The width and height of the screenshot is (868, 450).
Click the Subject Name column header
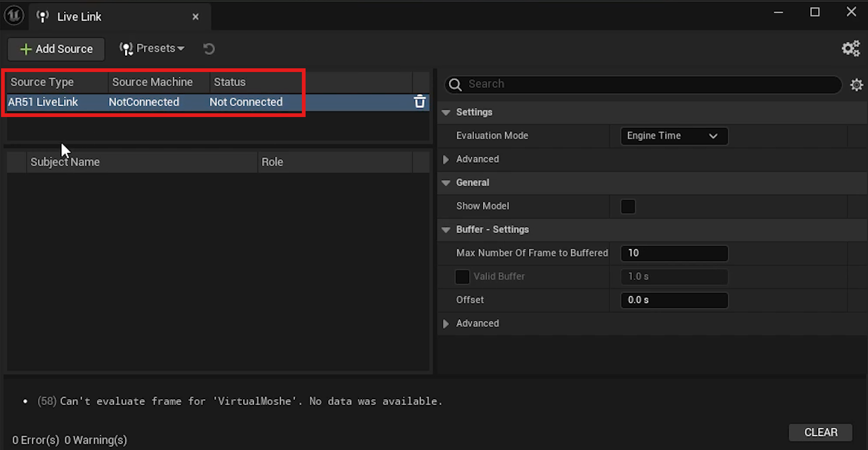click(x=141, y=162)
